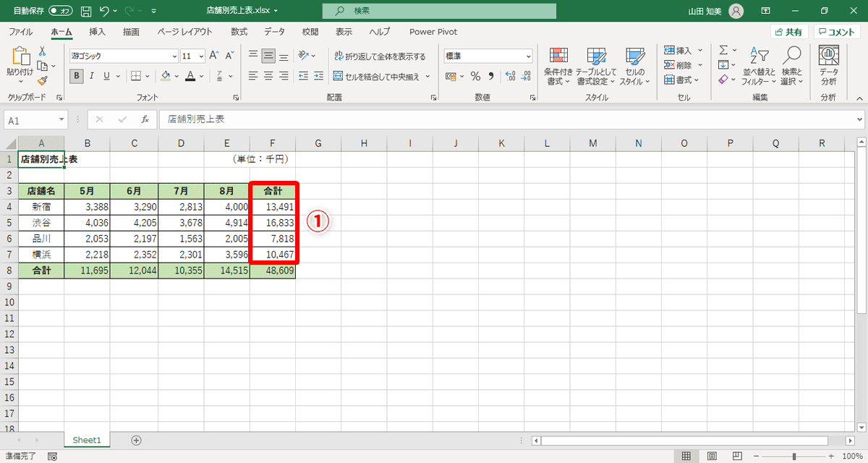Click the Comma style icon
The width and height of the screenshot is (868, 463).
491,76
